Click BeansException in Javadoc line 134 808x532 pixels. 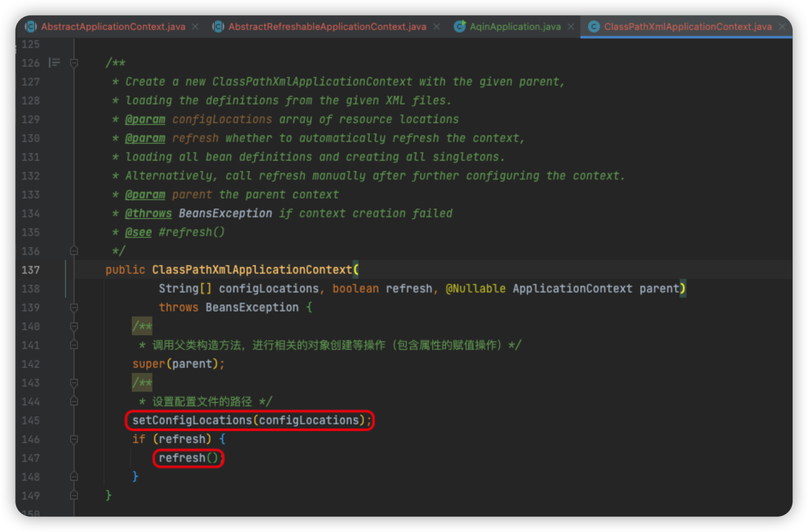pyautogui.click(x=226, y=214)
